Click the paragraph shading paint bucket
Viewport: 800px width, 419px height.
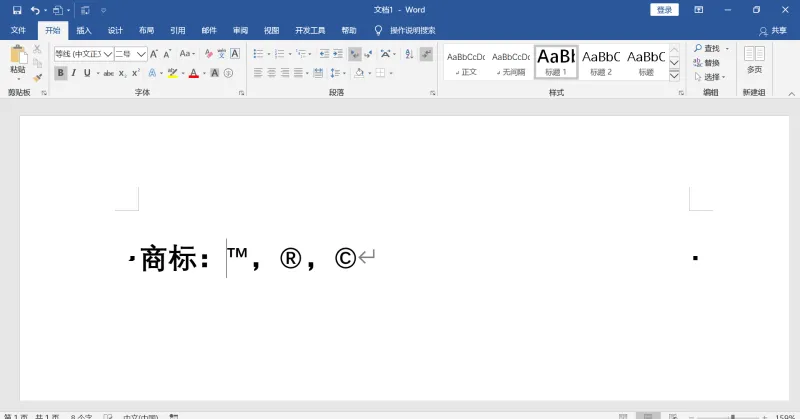pos(359,73)
